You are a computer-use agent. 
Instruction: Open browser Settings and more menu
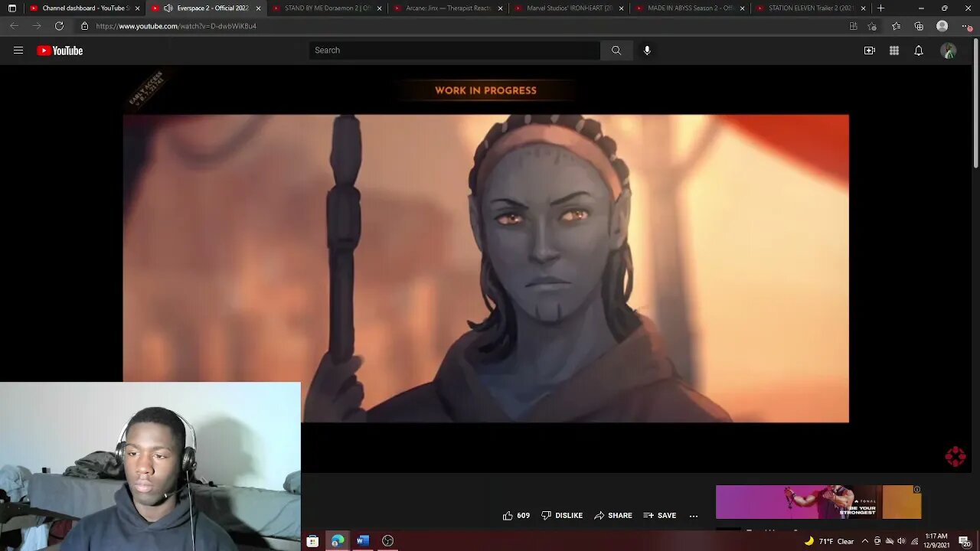(x=965, y=26)
